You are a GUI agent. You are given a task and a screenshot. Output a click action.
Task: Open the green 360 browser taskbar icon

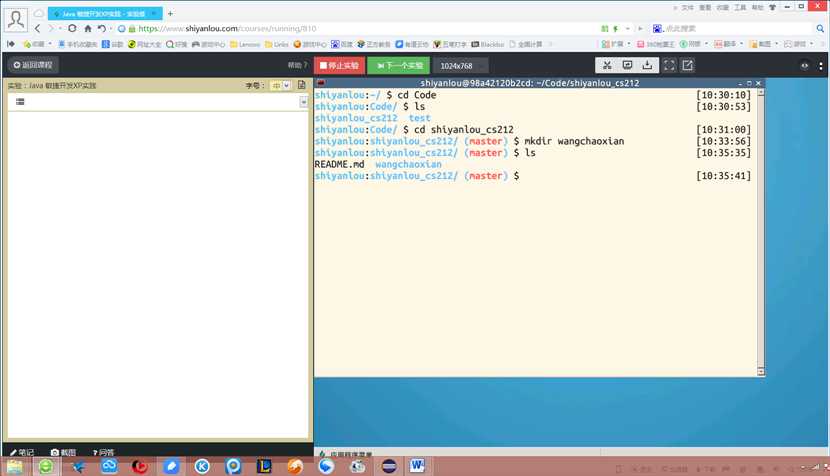[46, 466]
